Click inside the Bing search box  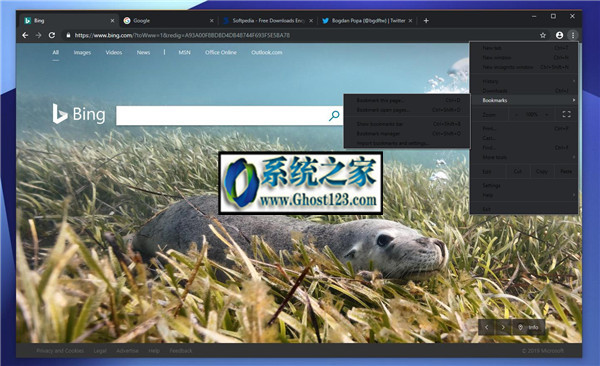tap(222, 115)
